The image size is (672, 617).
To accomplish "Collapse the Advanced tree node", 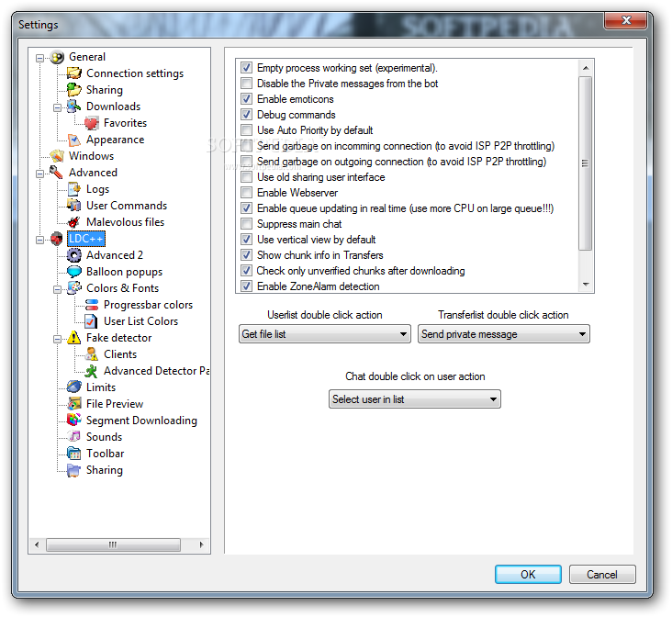I will point(39,174).
